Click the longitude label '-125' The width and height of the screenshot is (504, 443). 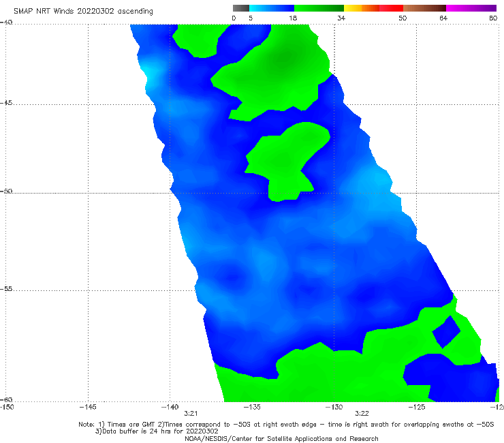(x=417, y=407)
